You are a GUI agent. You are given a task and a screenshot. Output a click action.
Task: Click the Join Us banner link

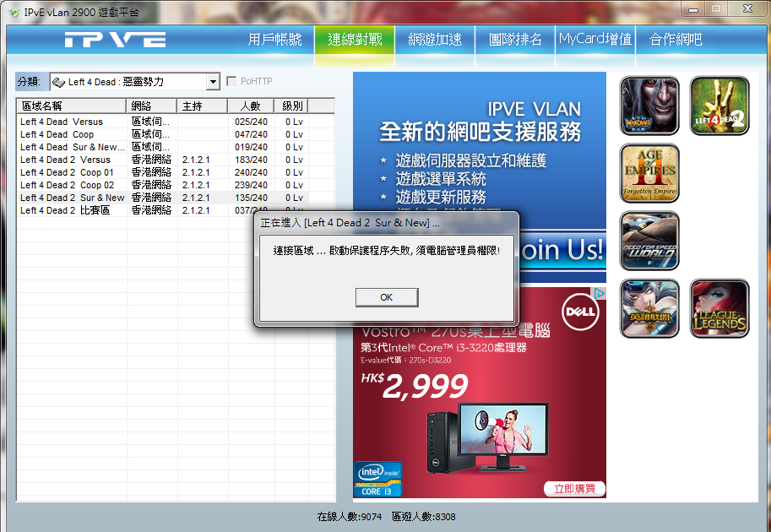[x=562, y=250]
